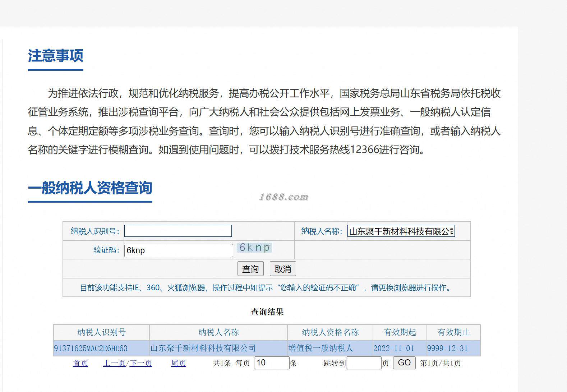Open the 尾页 last page link

pyautogui.click(x=178, y=363)
